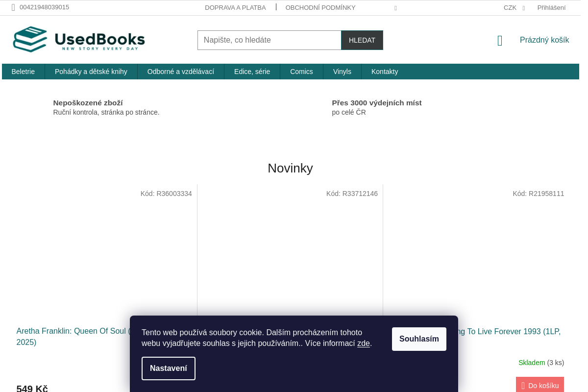
Task: Open Vinyls menu item
Action: coord(342,72)
